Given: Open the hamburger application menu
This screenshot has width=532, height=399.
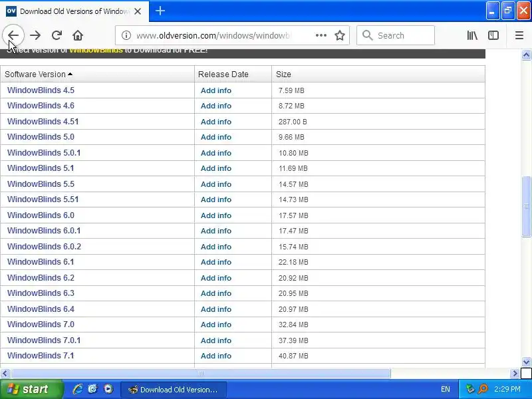Looking at the screenshot, I should 519,35.
